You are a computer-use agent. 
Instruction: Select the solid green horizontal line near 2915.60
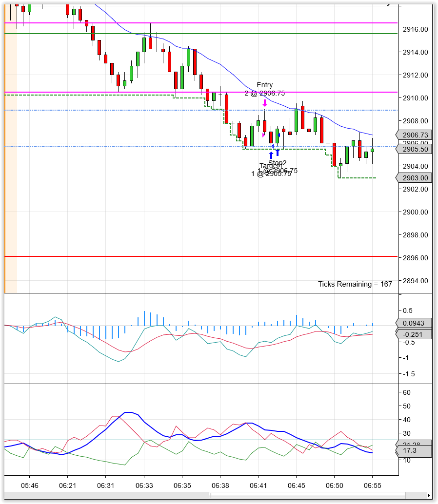tap(201, 34)
